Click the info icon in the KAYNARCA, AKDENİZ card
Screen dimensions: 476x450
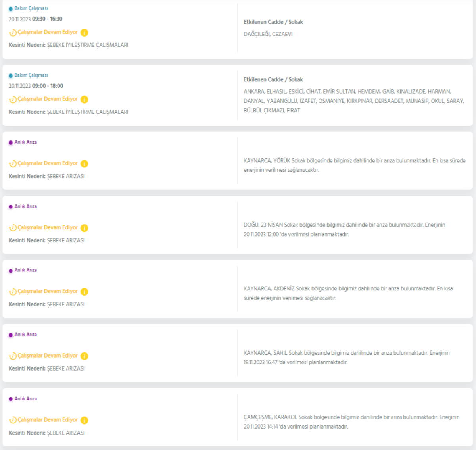84,292
